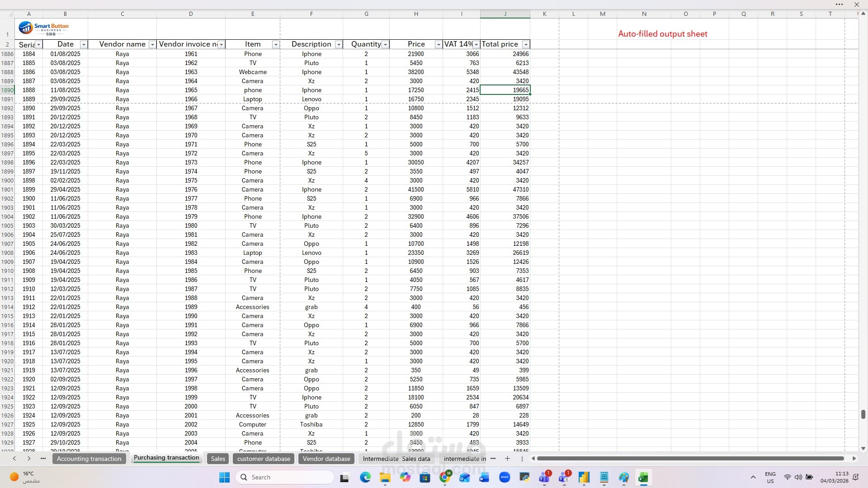The image size is (868, 488).
Task: Open window options ellipsis at top right
Action: (839, 5)
